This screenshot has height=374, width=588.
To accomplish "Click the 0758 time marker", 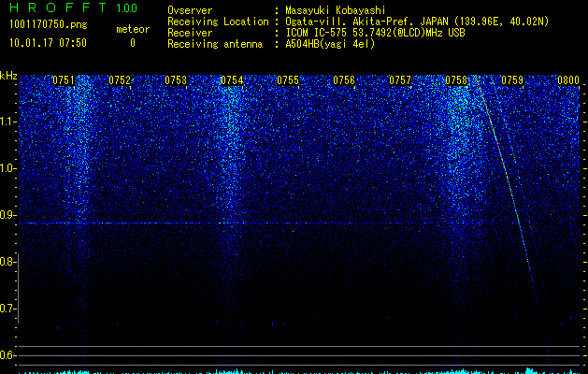I will pyautogui.click(x=456, y=80).
